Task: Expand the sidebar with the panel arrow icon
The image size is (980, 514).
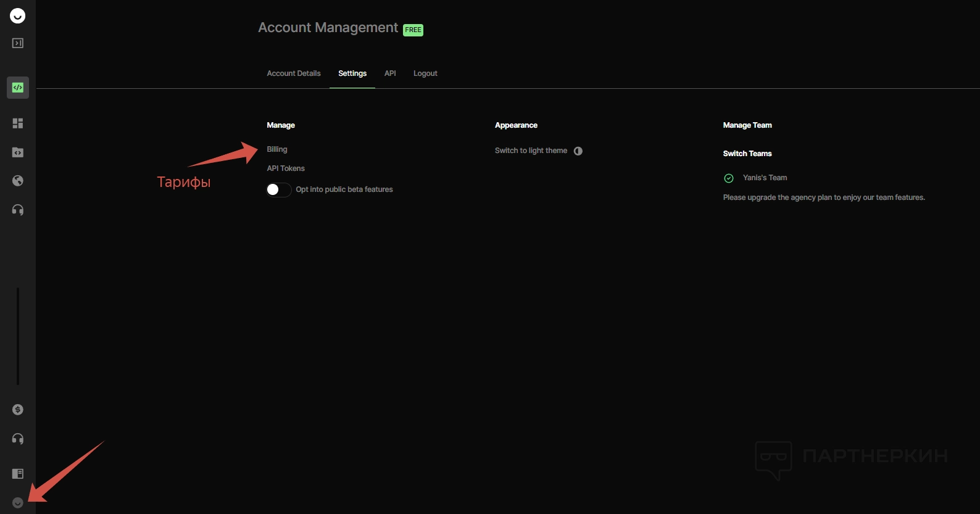Action: point(18,43)
